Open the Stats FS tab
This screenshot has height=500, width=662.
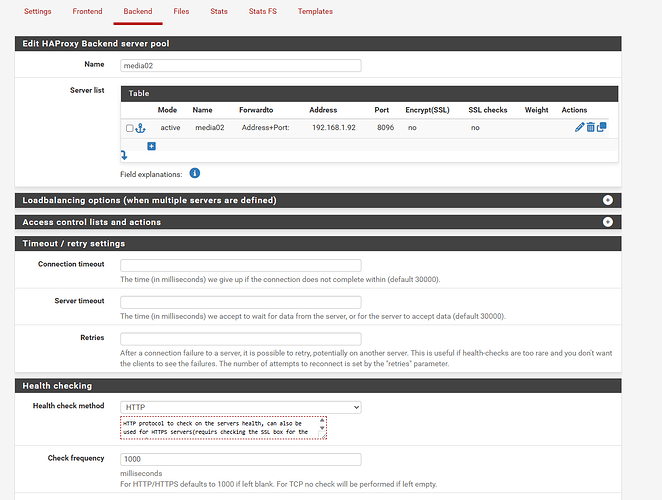point(264,12)
